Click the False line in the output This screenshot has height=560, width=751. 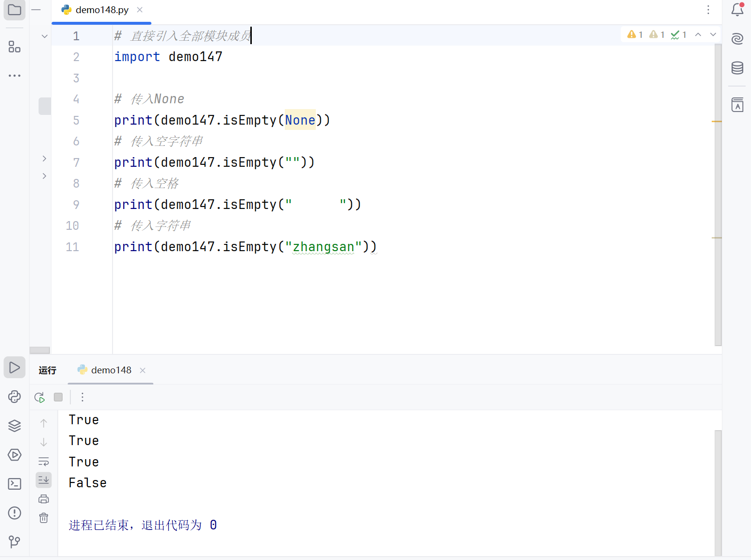(x=88, y=483)
